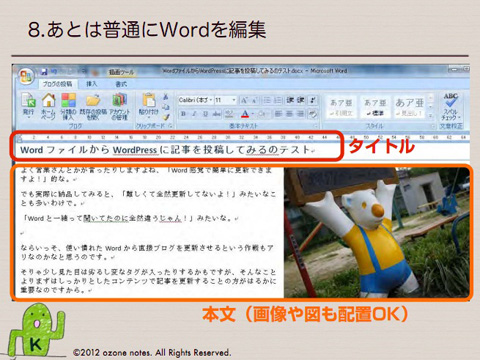
Task: Click 既存の投稿を開く folder icon
Action: (x=93, y=100)
